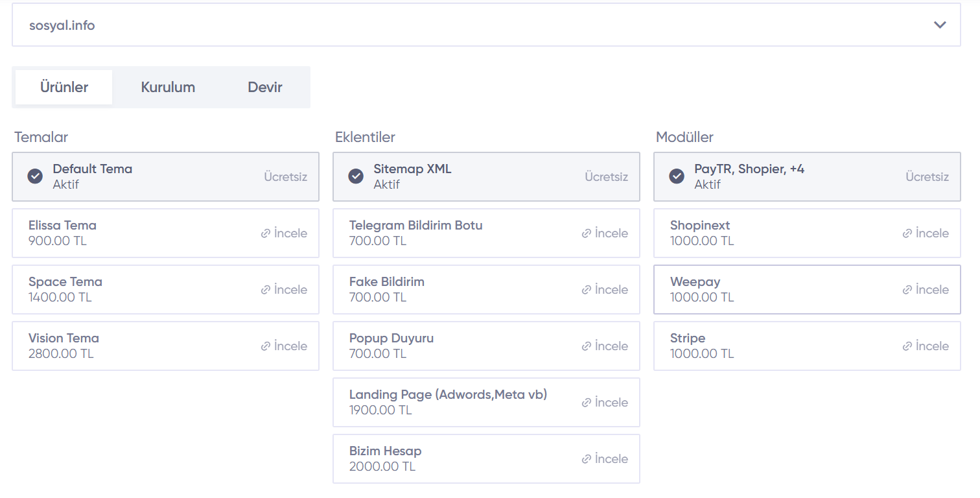Click the link icon for Popup Duyuru
The height and width of the screenshot is (498, 980).
point(586,346)
